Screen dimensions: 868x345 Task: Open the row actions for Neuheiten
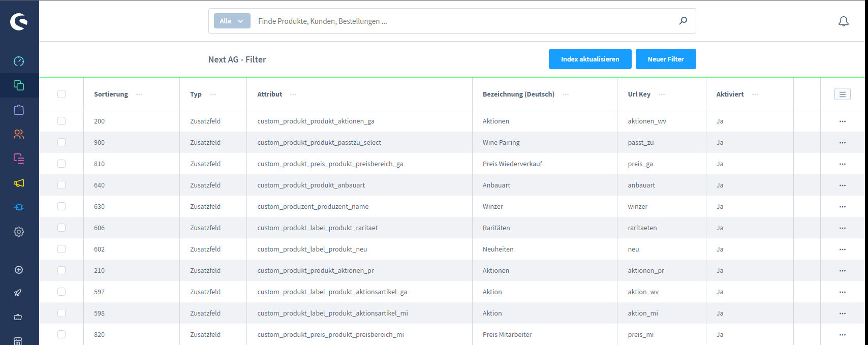point(842,249)
